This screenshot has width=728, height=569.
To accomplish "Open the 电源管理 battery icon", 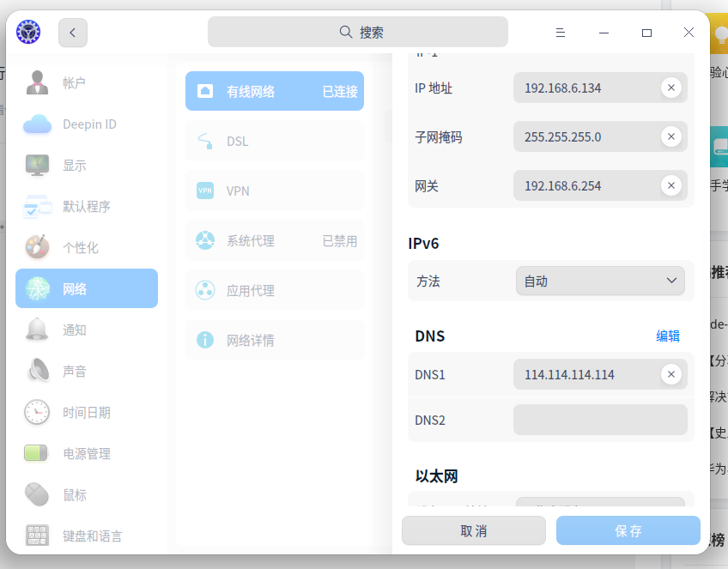I will tap(36, 453).
